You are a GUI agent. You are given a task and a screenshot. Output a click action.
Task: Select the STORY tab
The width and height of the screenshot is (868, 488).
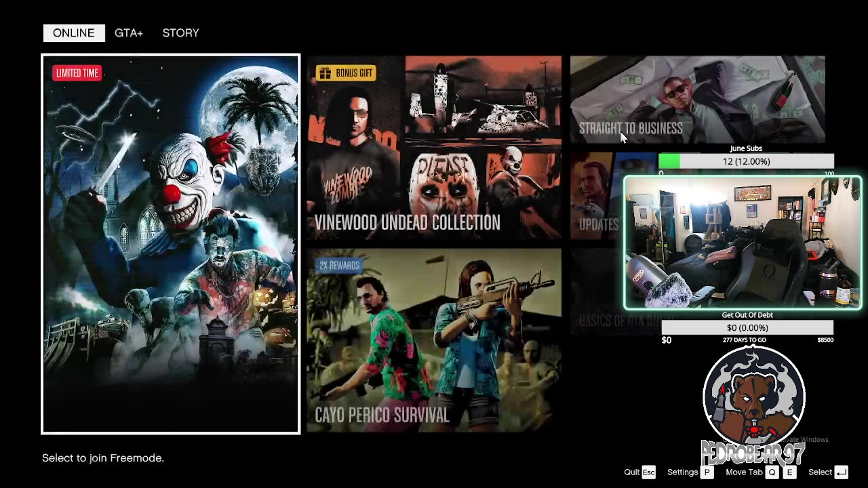(x=180, y=33)
